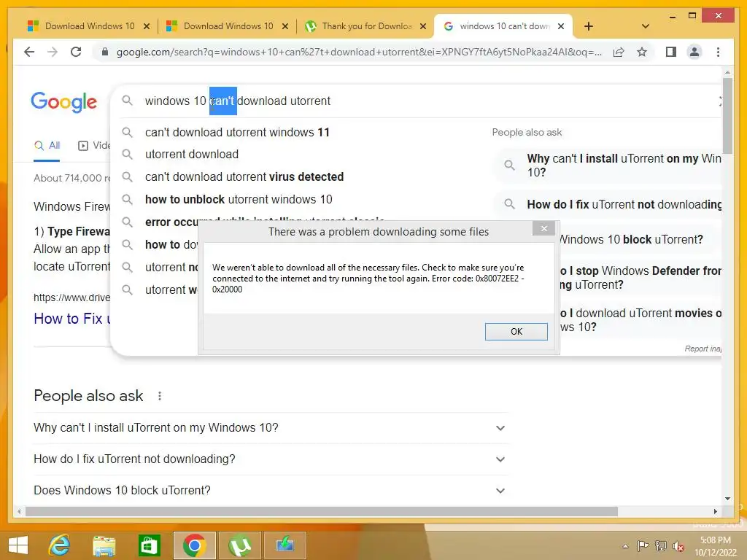Click the Google logo

tap(64, 101)
